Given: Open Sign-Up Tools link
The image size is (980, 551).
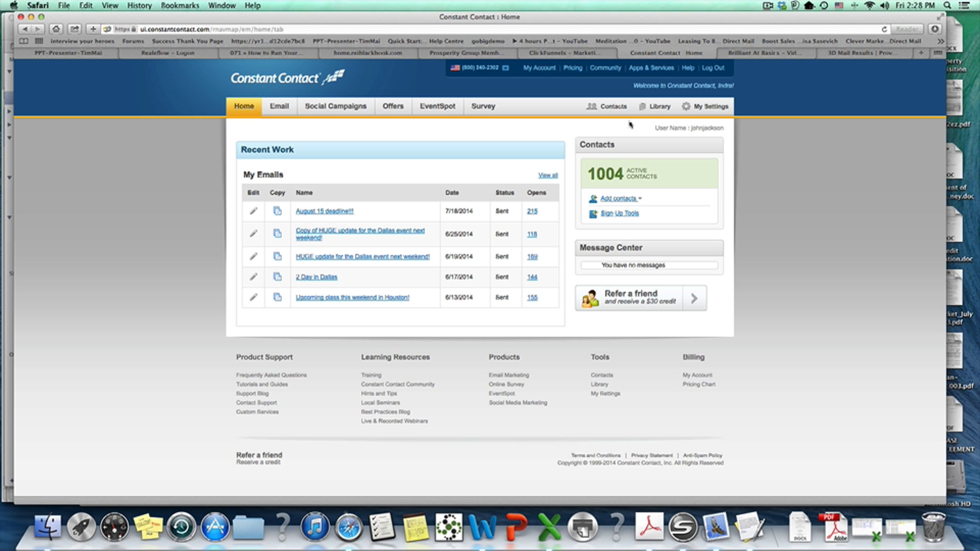Looking at the screenshot, I should [x=619, y=213].
